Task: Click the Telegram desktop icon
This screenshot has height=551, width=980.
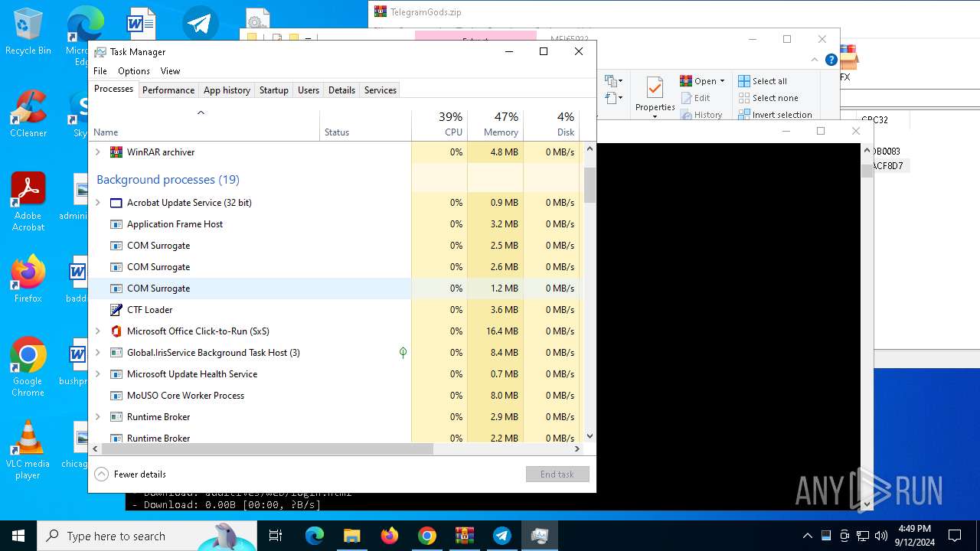Action: [x=200, y=23]
